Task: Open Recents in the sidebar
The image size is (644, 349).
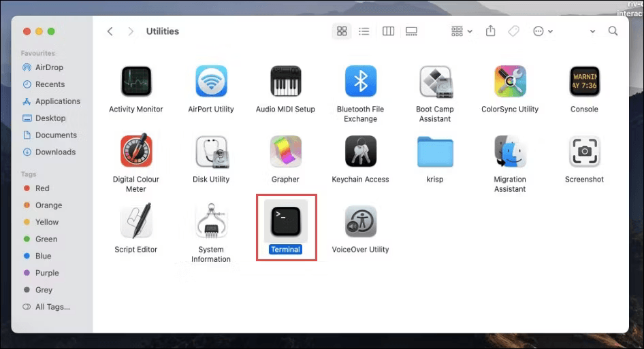Action: click(43, 84)
